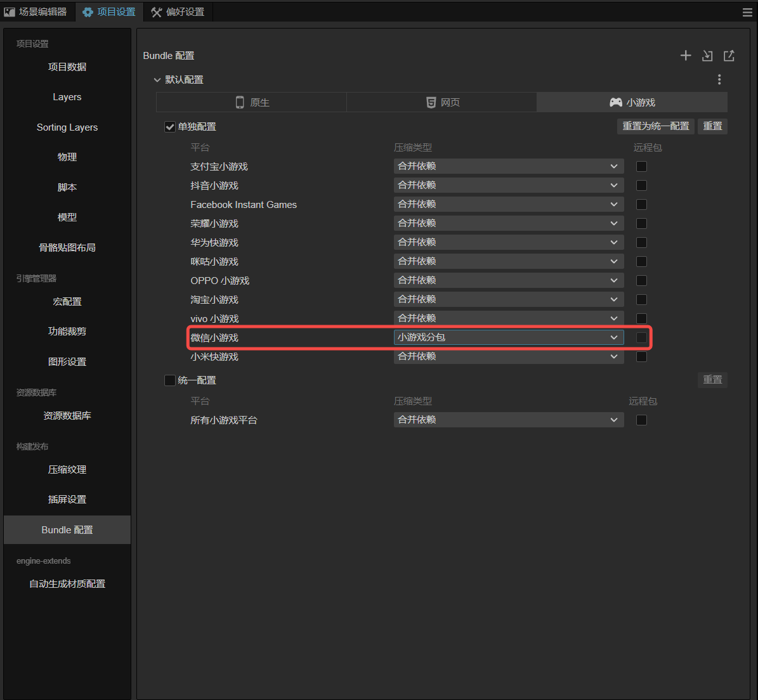Select Bundle 配置 in sidebar
758x700 pixels.
(67, 530)
